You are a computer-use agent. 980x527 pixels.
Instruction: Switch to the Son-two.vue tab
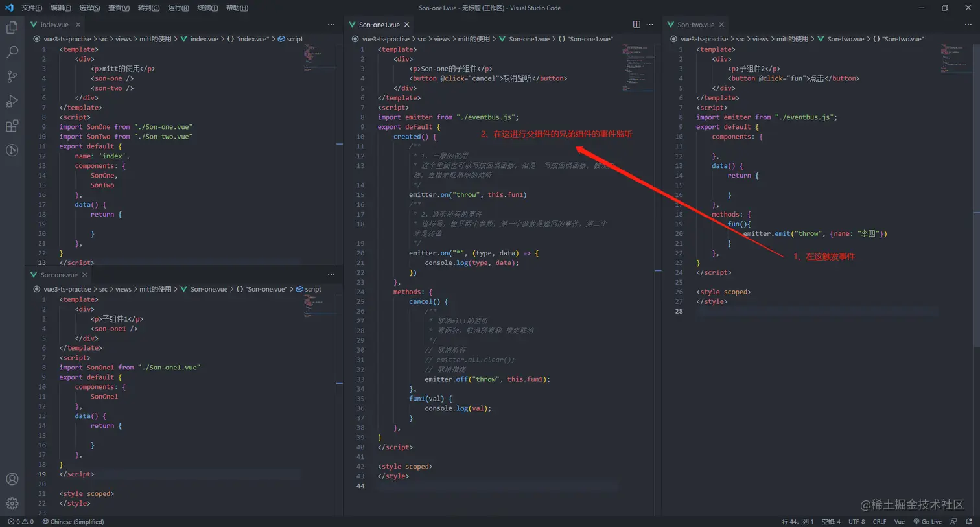pos(695,25)
